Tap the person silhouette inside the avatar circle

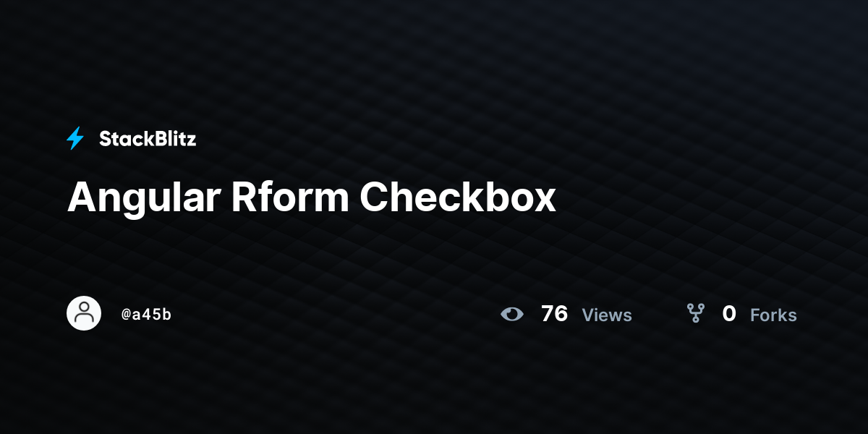pos(84,313)
